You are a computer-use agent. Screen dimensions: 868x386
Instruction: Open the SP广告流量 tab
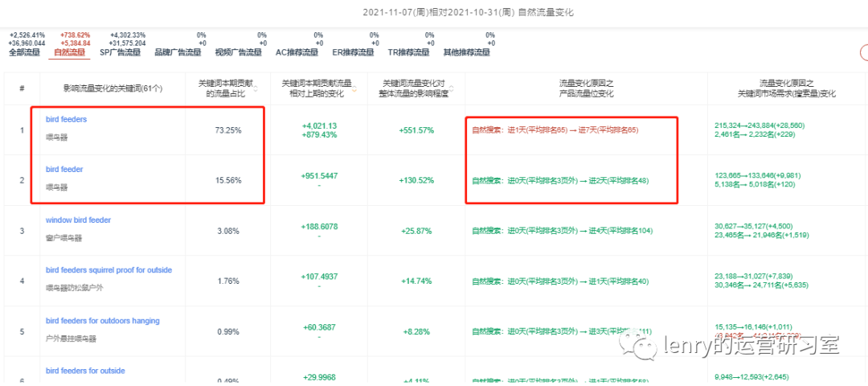click(x=120, y=53)
